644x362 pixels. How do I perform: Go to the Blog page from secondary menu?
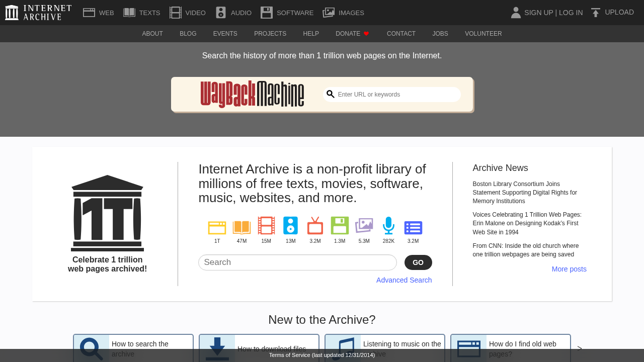188,34
